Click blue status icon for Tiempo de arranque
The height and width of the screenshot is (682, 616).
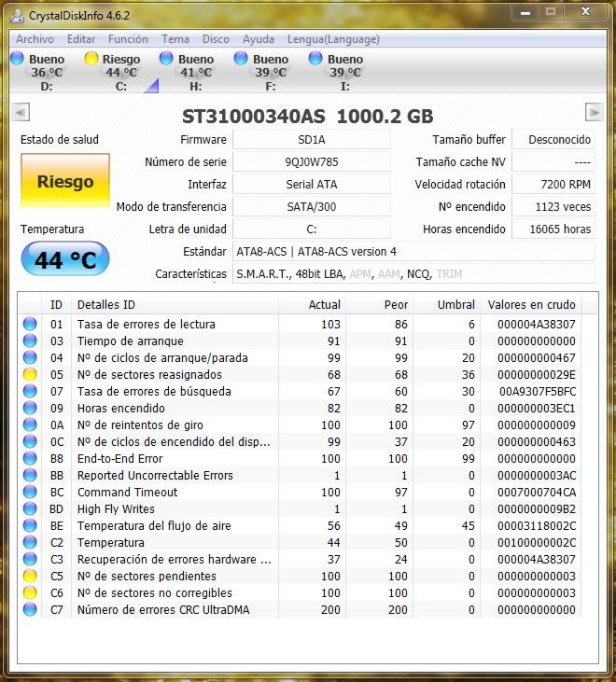click(x=30, y=341)
